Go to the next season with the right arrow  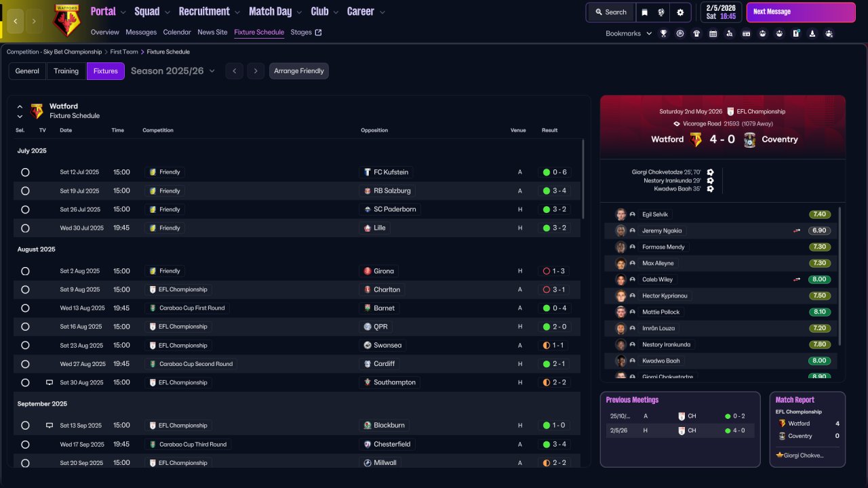point(255,71)
